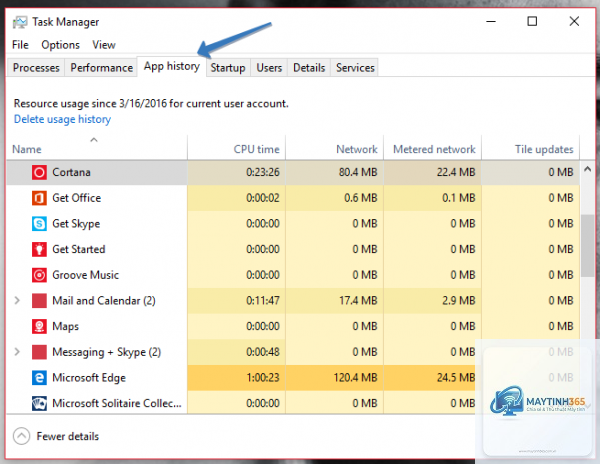Select the Maps row name
The width and height of the screenshot is (600, 464).
(x=65, y=326)
